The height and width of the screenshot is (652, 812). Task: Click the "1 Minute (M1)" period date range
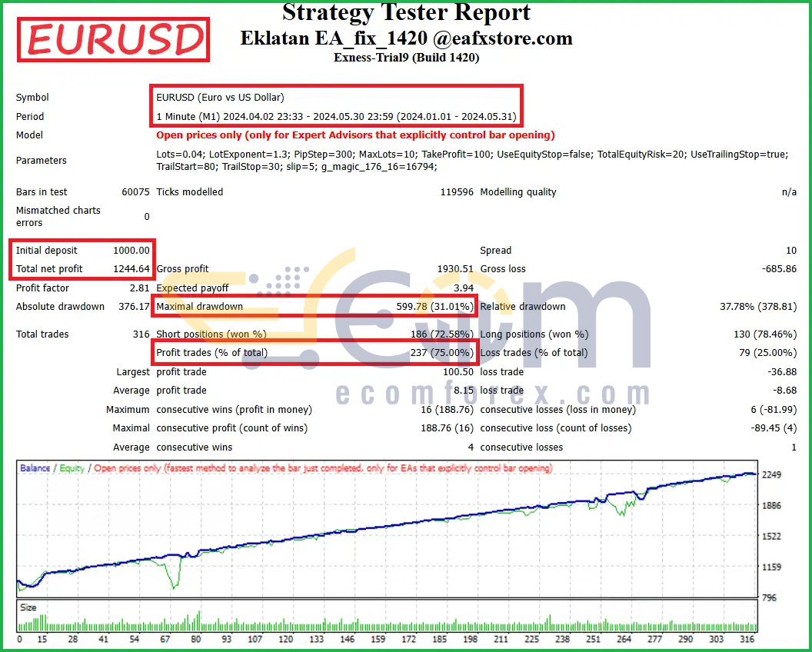(x=337, y=117)
